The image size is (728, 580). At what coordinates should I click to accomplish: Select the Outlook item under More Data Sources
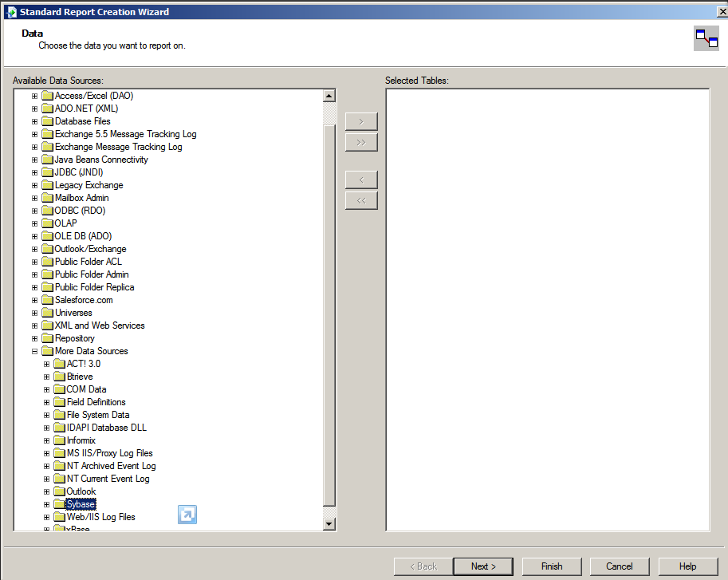click(x=81, y=491)
